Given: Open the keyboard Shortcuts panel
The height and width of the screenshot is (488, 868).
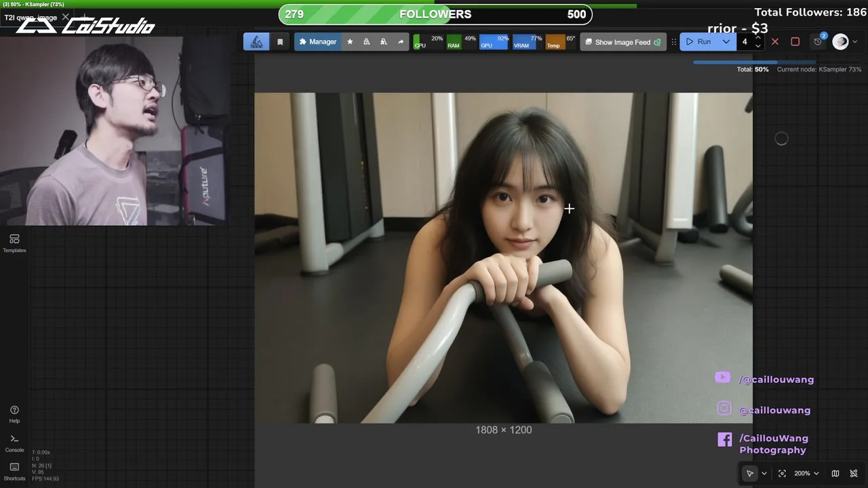Looking at the screenshot, I should pyautogui.click(x=14, y=471).
